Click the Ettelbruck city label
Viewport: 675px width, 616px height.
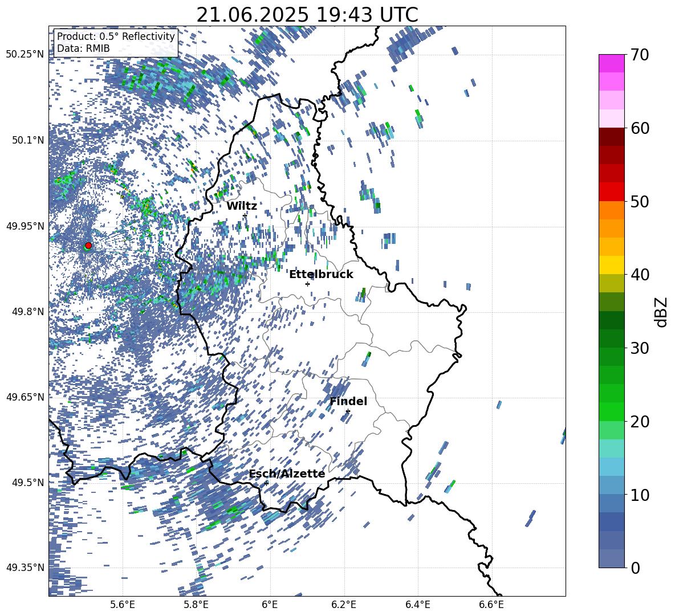pos(321,275)
